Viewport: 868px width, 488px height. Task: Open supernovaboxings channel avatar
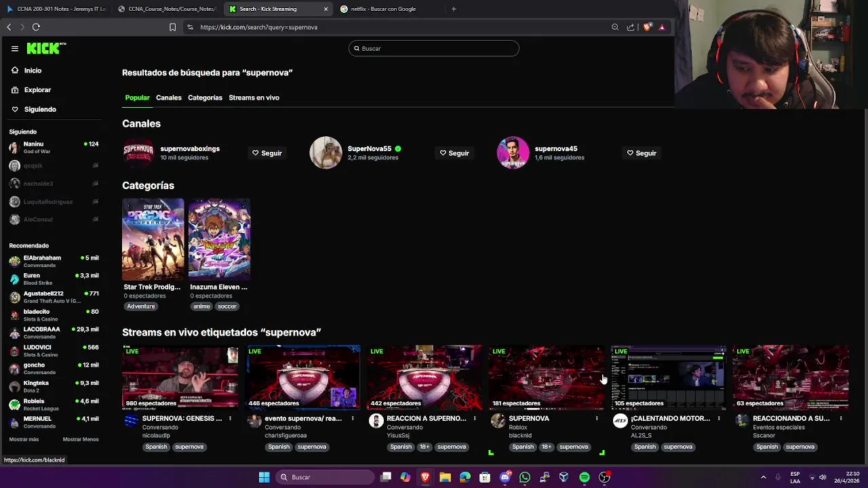[138, 152]
